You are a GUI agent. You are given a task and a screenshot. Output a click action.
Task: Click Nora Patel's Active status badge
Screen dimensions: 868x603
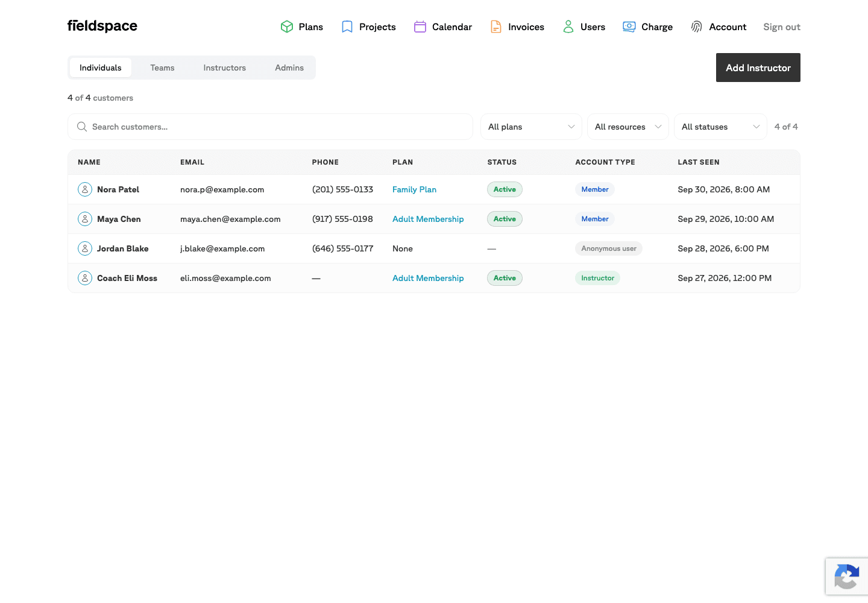(505, 189)
